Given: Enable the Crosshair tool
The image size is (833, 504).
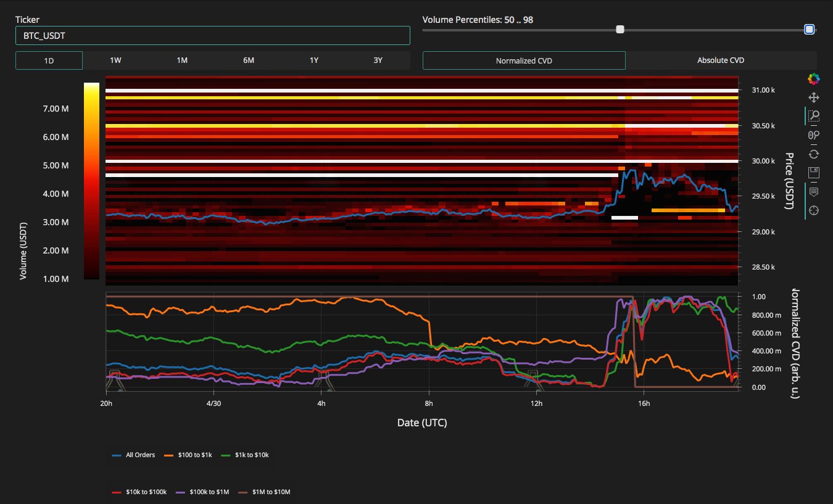Looking at the screenshot, I should tap(814, 210).
